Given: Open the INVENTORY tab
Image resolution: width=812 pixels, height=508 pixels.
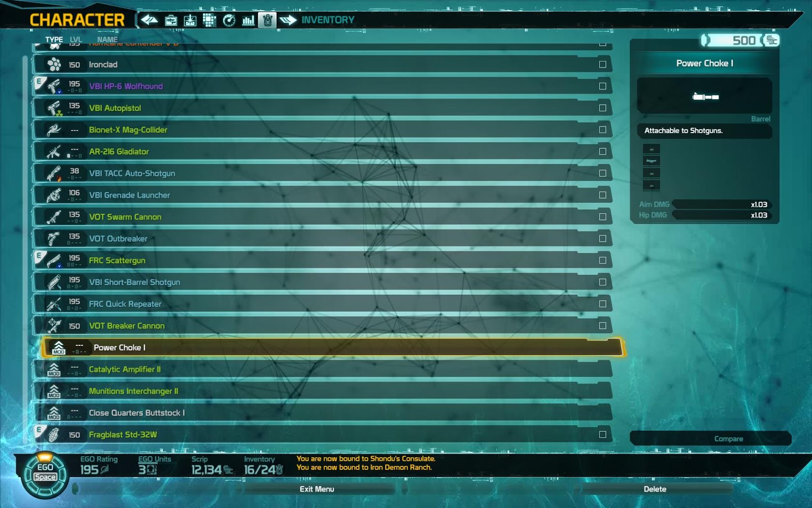Looking at the screenshot, I should 327,20.
